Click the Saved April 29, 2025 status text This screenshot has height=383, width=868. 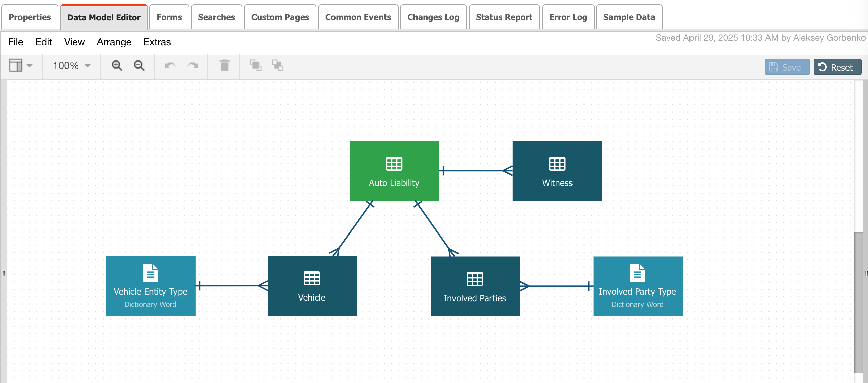(x=760, y=38)
